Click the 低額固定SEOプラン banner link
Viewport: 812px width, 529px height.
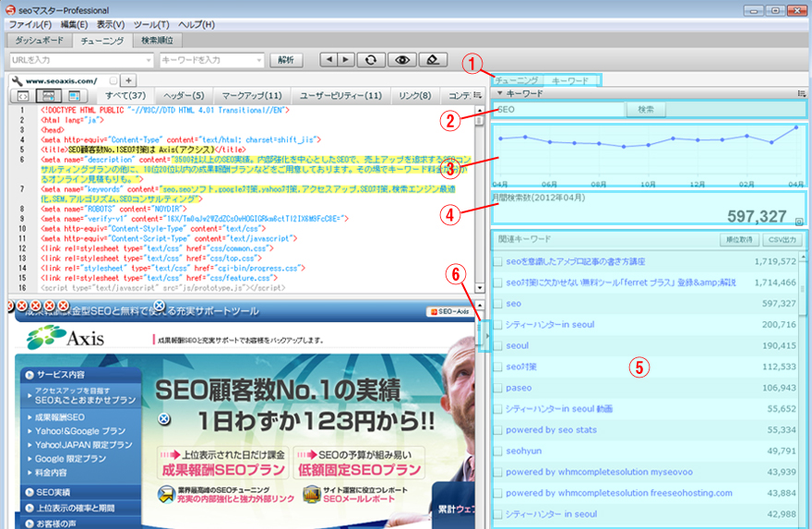point(359,463)
